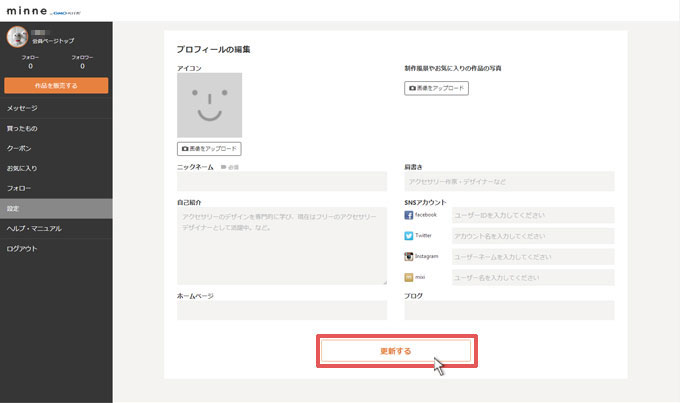680x403 pixels.
Task: Click the ホームページ input field
Action: pos(282,310)
